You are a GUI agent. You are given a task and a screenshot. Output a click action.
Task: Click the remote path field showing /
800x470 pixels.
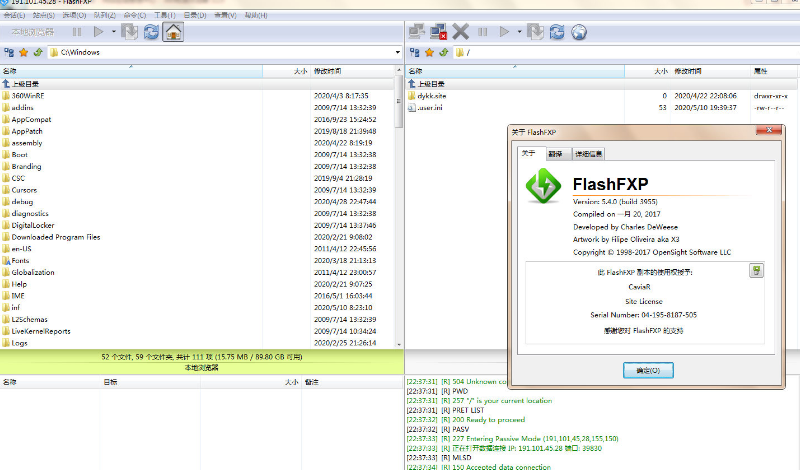[x=627, y=52]
